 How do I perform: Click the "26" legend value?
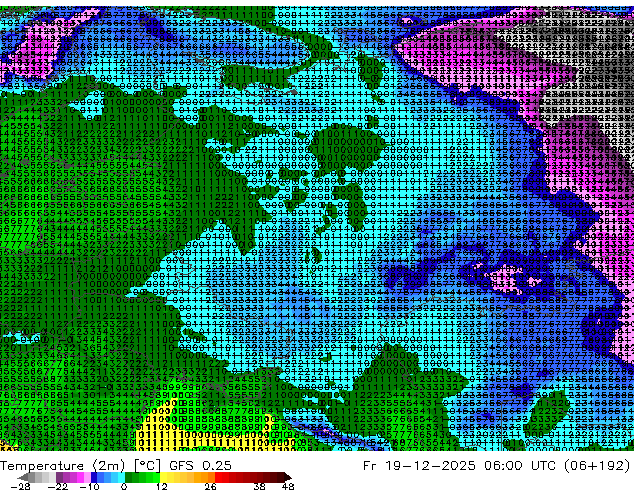coord(210,486)
